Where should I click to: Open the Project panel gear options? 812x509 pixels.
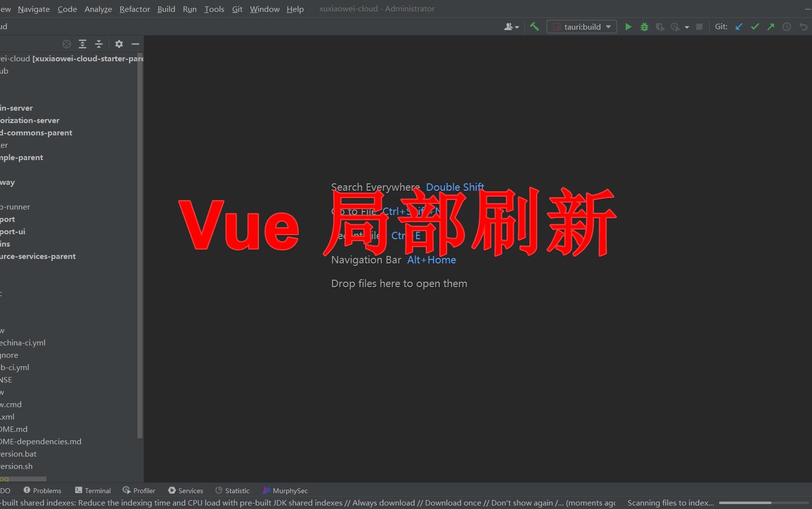(x=119, y=44)
